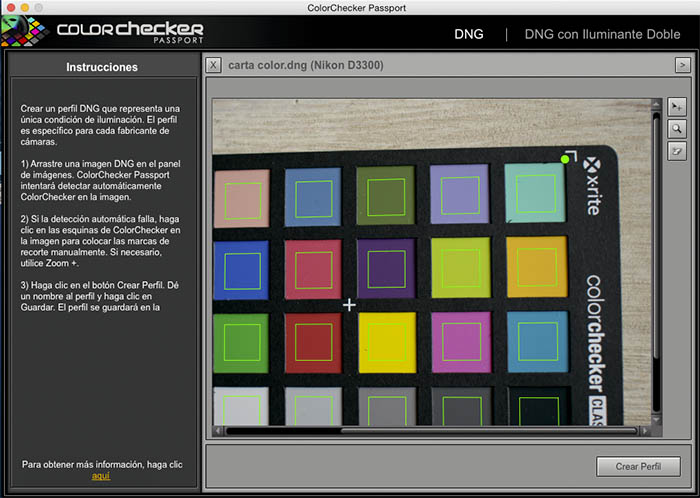The image size is (700, 498).
Task: Click the lavender color patch
Action: point(459,194)
